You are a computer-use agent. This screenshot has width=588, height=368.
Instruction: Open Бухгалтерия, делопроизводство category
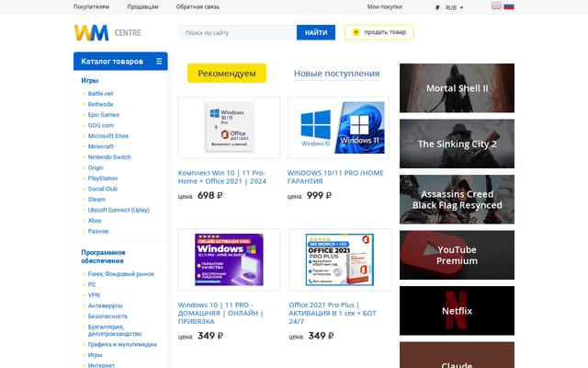click(115, 330)
